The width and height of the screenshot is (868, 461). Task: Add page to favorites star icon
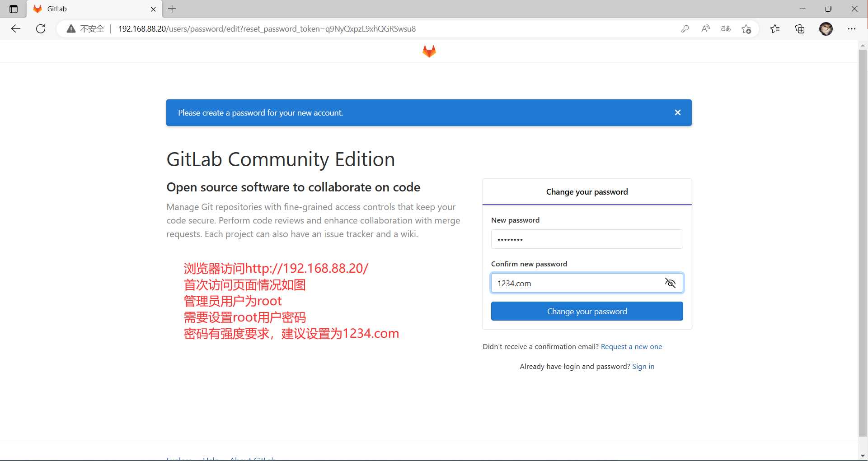[x=746, y=29]
